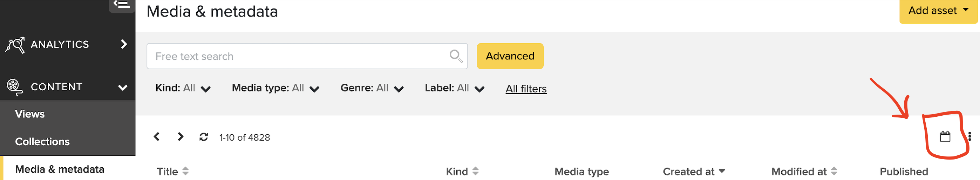Click the Analytics sidebar icon
This screenshot has width=980, height=180.
point(15,45)
